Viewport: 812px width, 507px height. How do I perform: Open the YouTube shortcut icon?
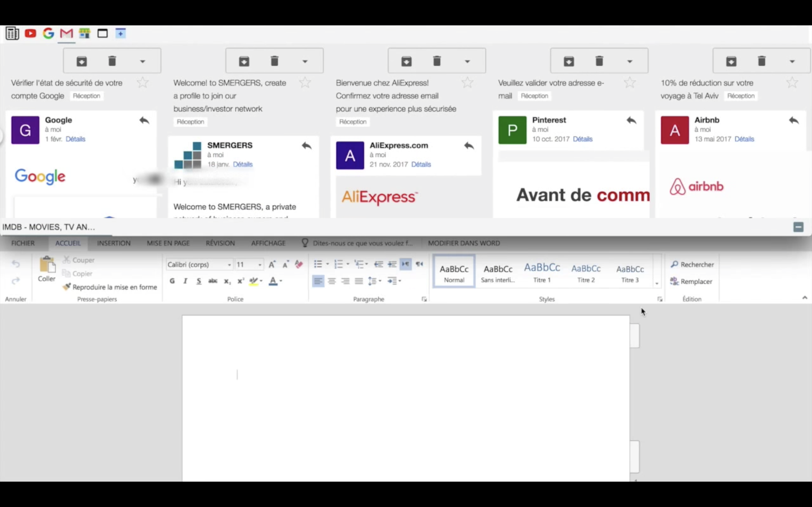pyautogui.click(x=30, y=34)
